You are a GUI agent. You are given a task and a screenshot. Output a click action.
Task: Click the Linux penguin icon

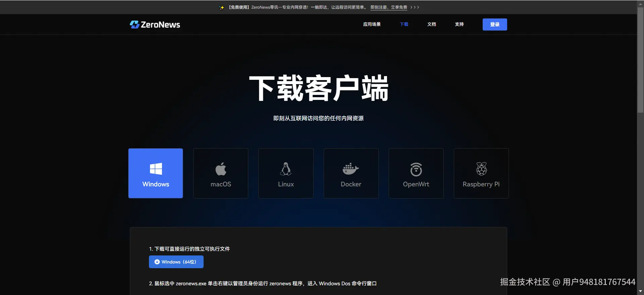coord(286,169)
